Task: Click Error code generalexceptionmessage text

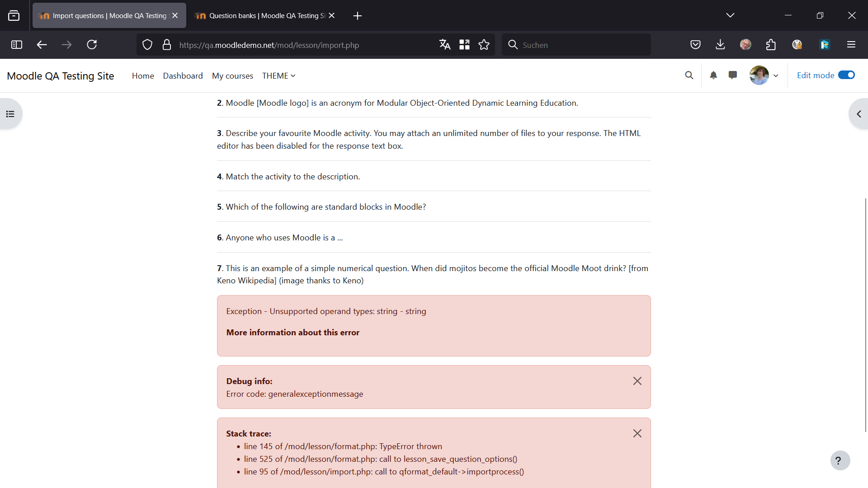Action: click(x=295, y=394)
